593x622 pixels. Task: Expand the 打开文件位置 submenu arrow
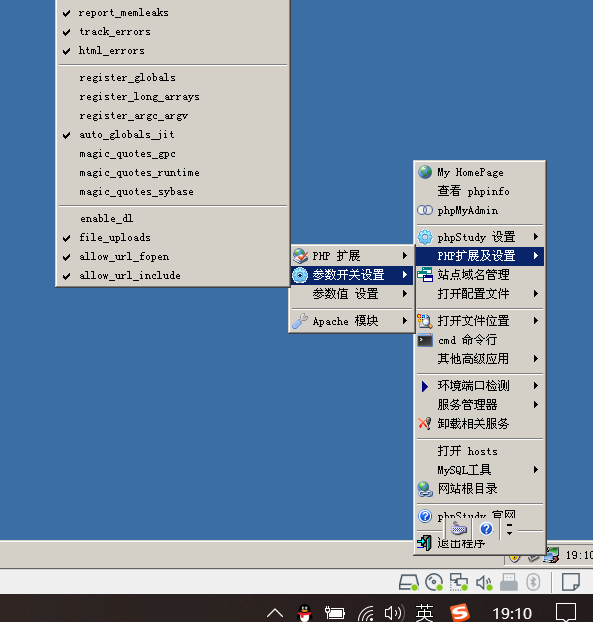(x=536, y=321)
